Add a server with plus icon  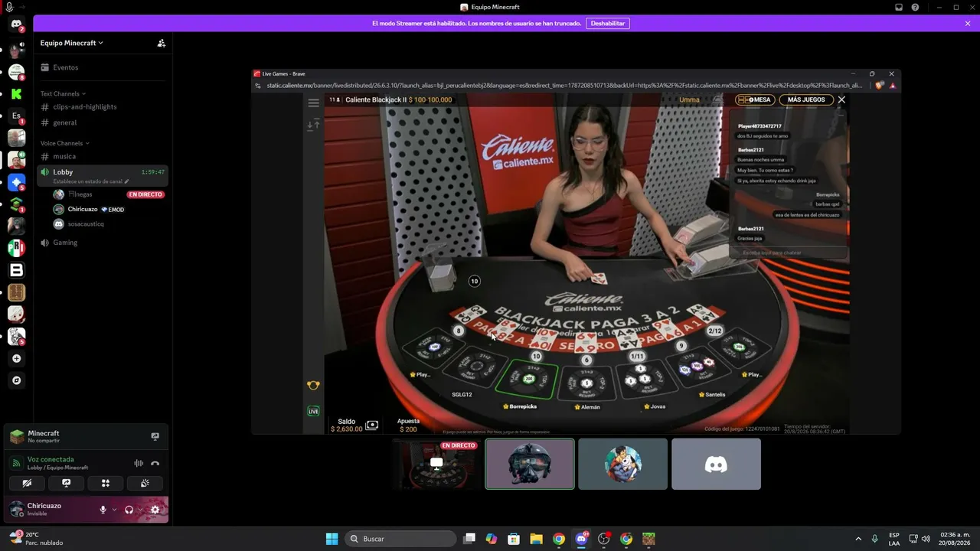[16, 358]
